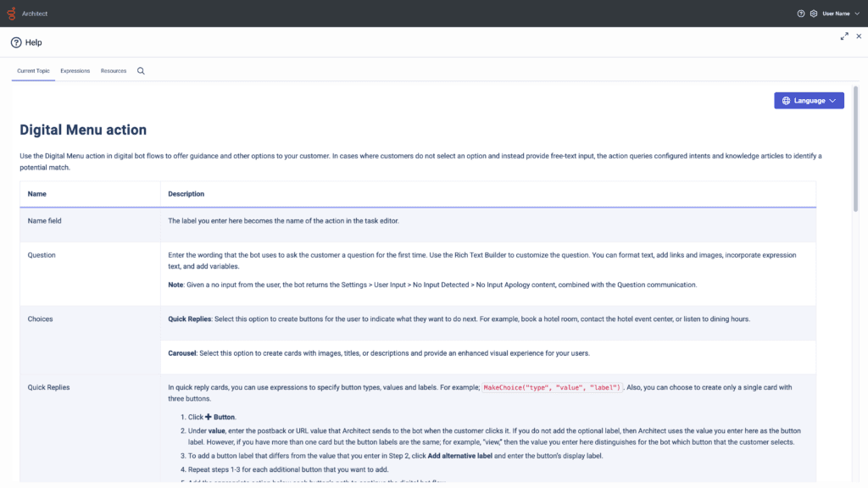This screenshot has width=868, height=488.
Task: Select the Description column header
Action: [x=186, y=194]
